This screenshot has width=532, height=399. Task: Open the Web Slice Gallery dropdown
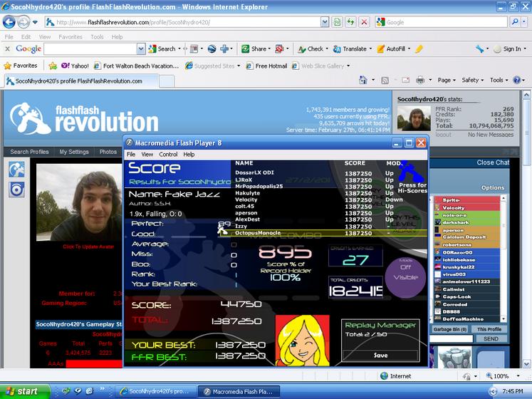[x=348, y=66]
